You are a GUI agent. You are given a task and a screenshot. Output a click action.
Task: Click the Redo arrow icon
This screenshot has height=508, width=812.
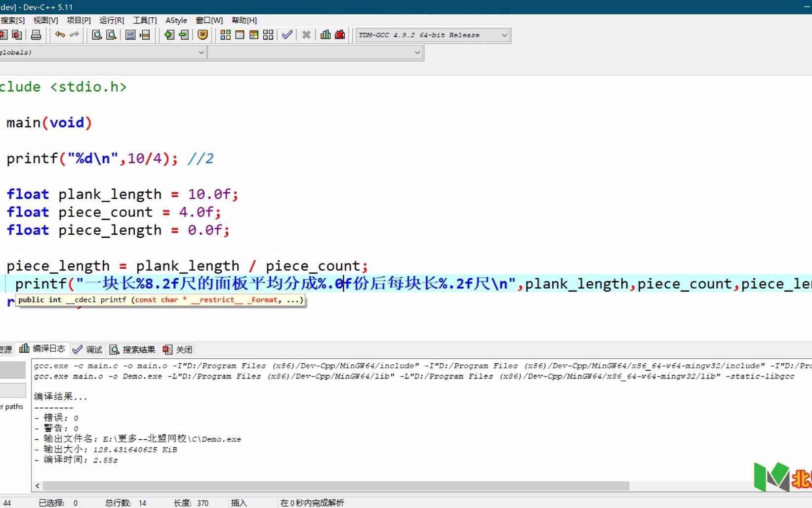point(75,35)
